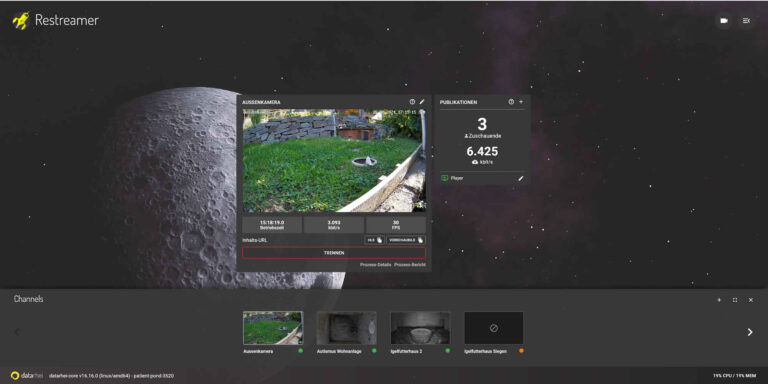This screenshot has width=768, height=384.
Task: Open the Prozess-Bericht link
Action: [x=410, y=264]
